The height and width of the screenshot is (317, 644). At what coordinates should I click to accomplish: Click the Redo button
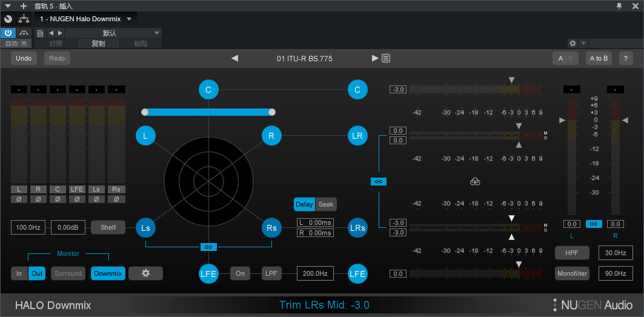(x=57, y=58)
